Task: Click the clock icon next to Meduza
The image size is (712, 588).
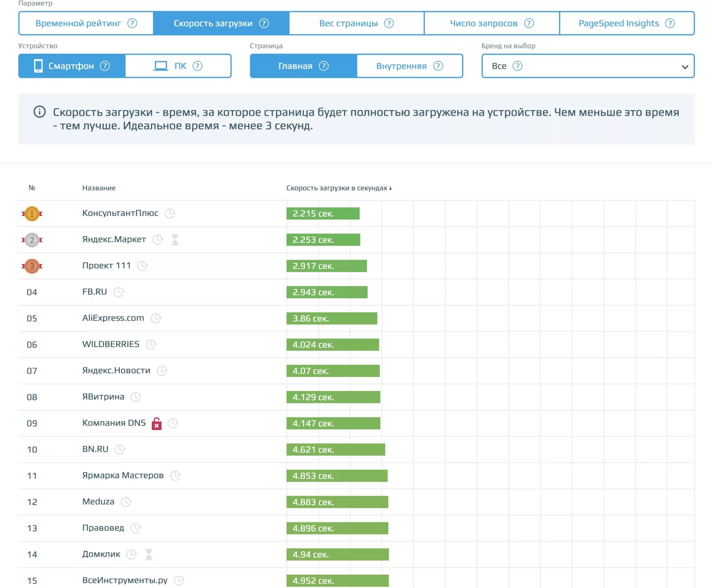Action: tap(126, 502)
